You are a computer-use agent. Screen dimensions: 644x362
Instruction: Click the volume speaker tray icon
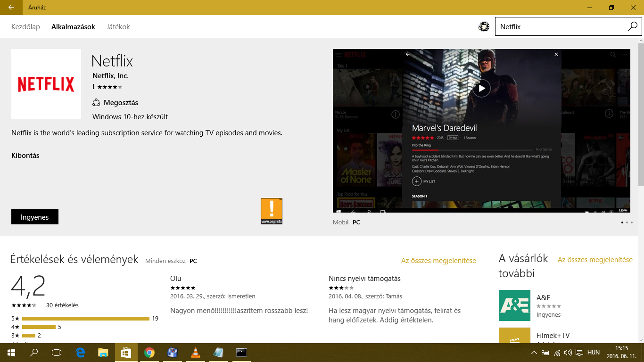pos(568,353)
